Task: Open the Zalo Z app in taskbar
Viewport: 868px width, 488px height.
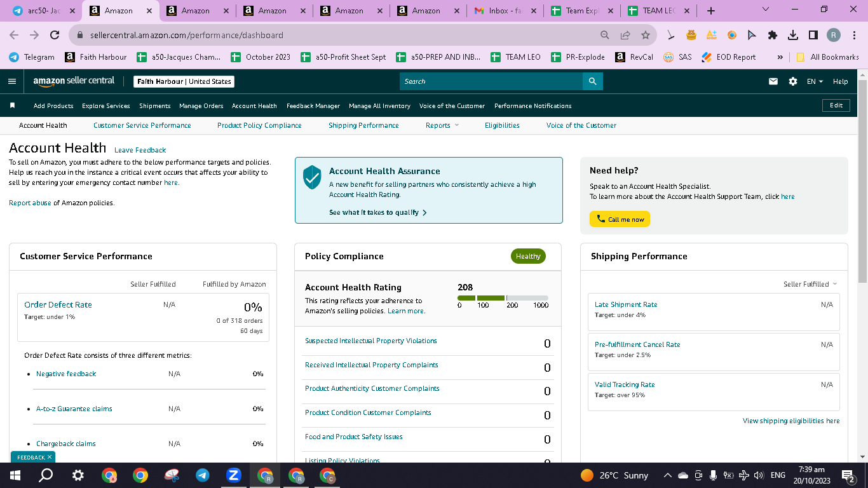Action: 233,475
